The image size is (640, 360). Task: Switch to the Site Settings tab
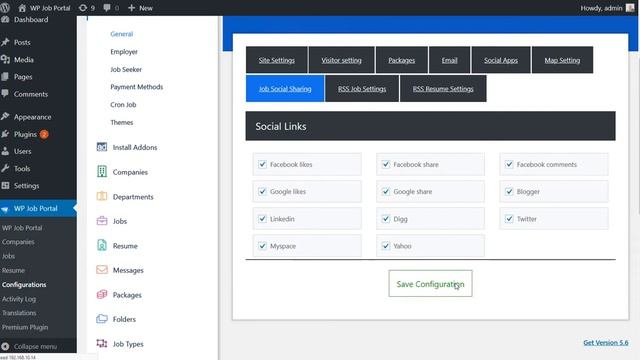click(277, 60)
